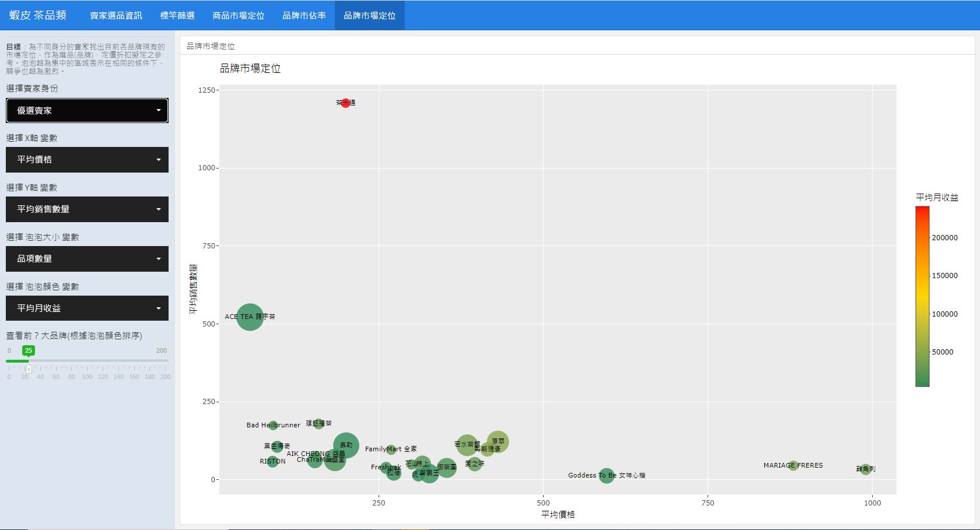The width and height of the screenshot is (980, 530).
Task: Click the 義勒 bubble
Action: [x=346, y=445]
